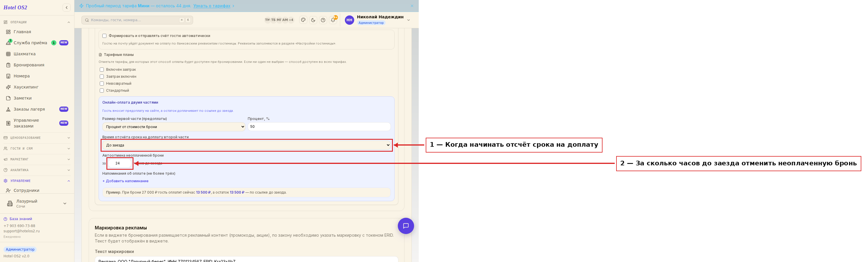This screenshot has width=868, height=262.
Task: Collapse sidebar with the arrow icon
Action: [x=67, y=7]
